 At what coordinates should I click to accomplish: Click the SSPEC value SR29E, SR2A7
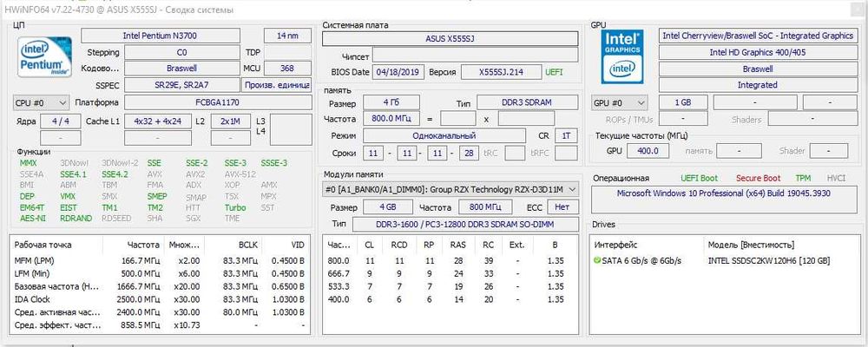(x=181, y=85)
